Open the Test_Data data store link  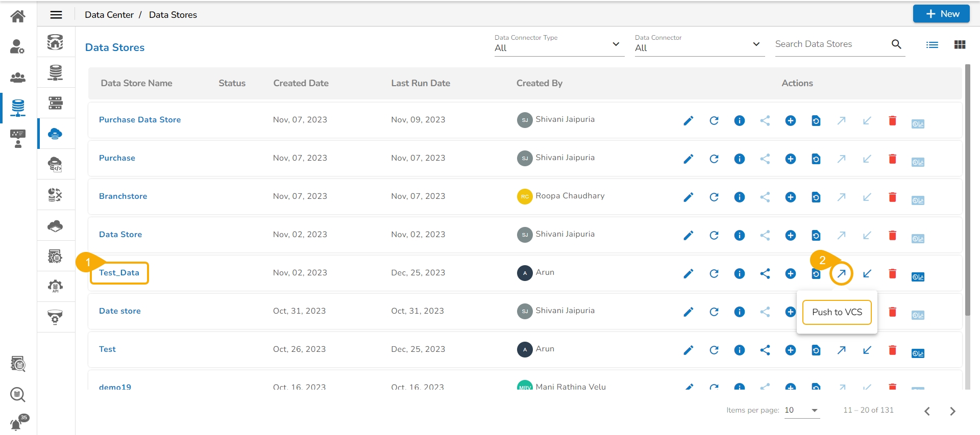pyautogui.click(x=119, y=273)
